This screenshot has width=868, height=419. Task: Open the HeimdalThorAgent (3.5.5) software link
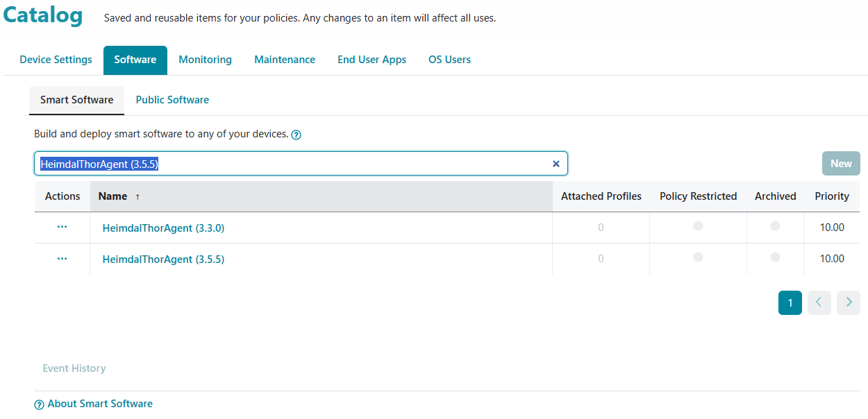click(x=163, y=259)
